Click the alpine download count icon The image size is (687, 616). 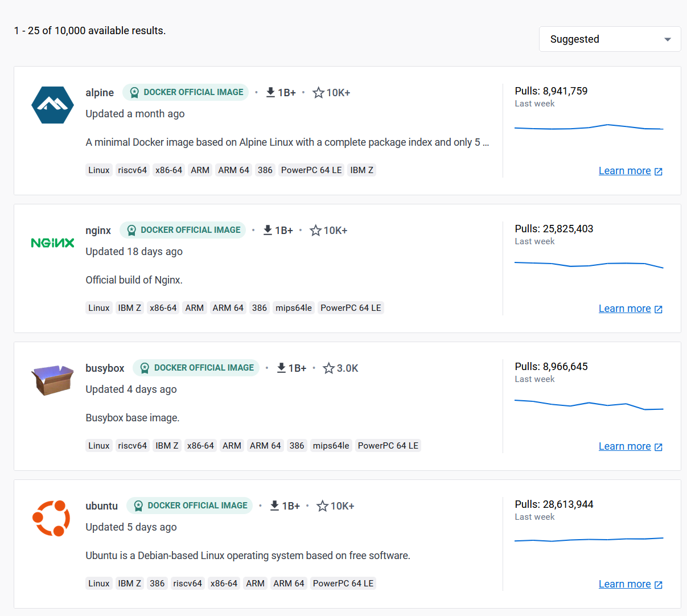pyautogui.click(x=271, y=92)
